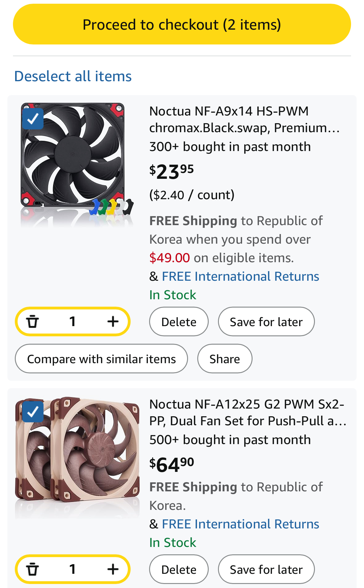This screenshot has height=588, width=364.
Task: Click trash icon for Noctua NF-A9x14 quantity
Action: click(x=32, y=321)
